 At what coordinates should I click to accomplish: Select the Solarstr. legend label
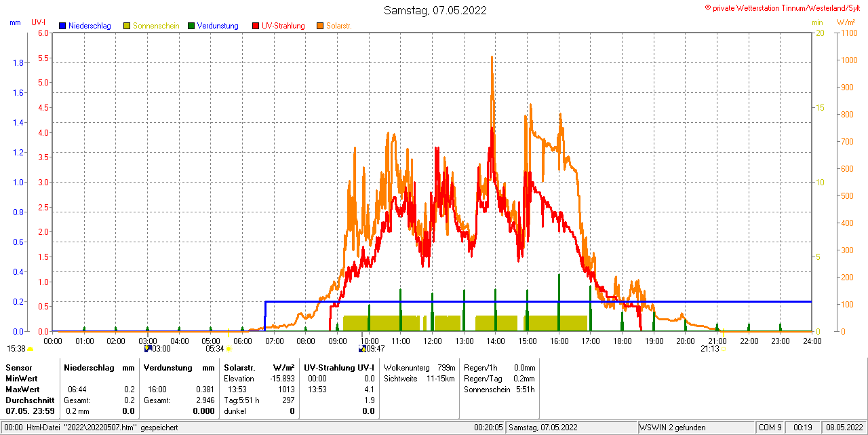[338, 26]
